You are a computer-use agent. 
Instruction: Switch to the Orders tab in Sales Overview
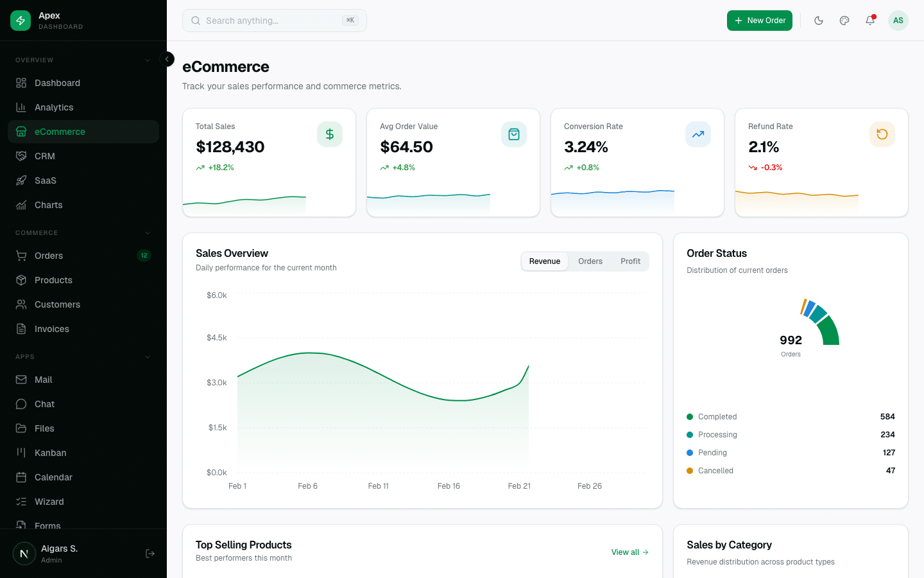click(590, 261)
